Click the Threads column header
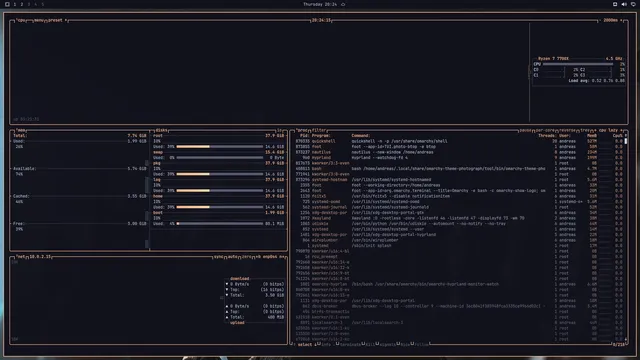 (547, 136)
